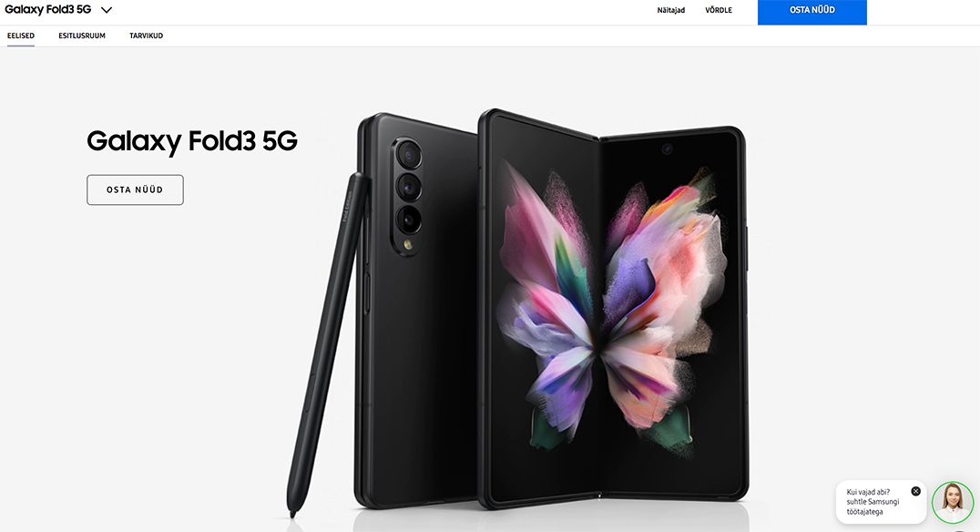Click the blue OSTA NÜÜD button
The height and width of the screenshot is (532, 980).
(x=812, y=11)
